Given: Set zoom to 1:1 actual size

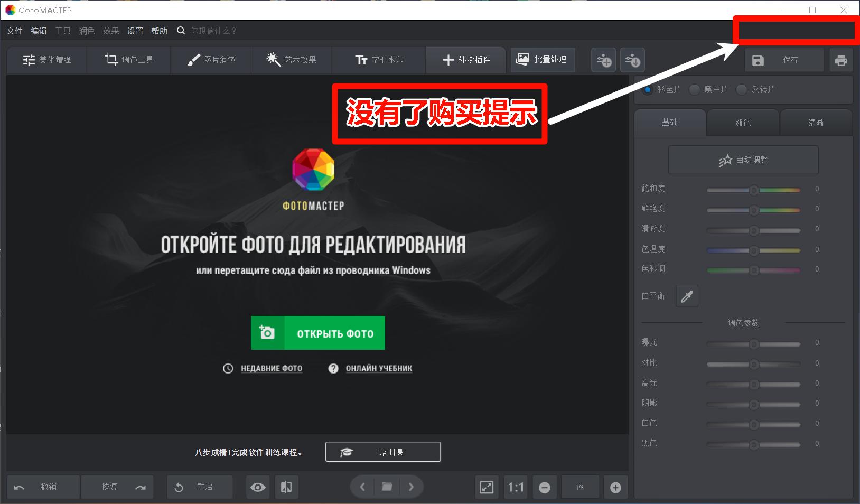Looking at the screenshot, I should (x=516, y=487).
